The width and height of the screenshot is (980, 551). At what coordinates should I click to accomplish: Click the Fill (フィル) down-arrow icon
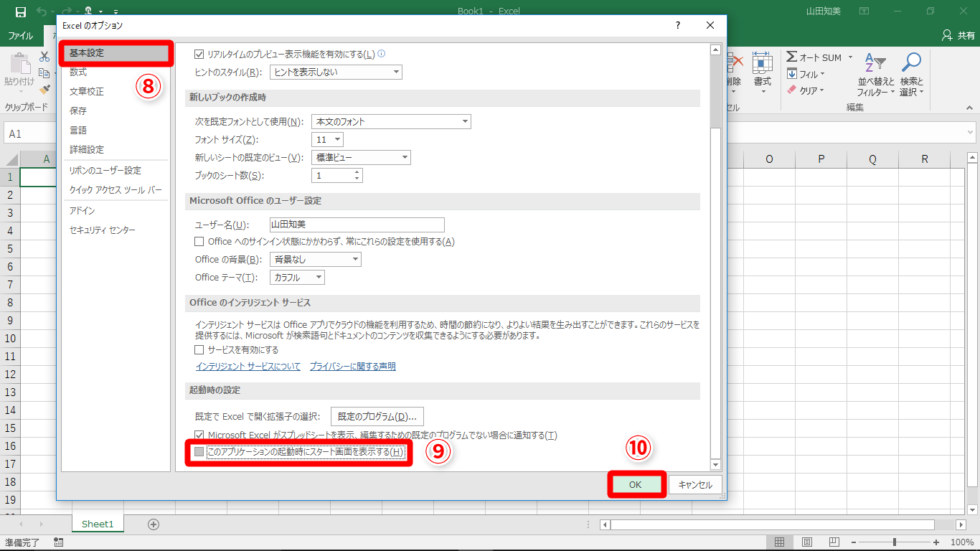792,74
